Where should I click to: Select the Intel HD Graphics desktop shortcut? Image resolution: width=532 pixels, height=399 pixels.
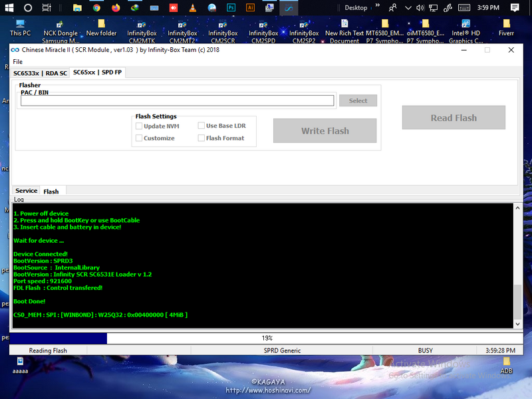tap(466, 32)
